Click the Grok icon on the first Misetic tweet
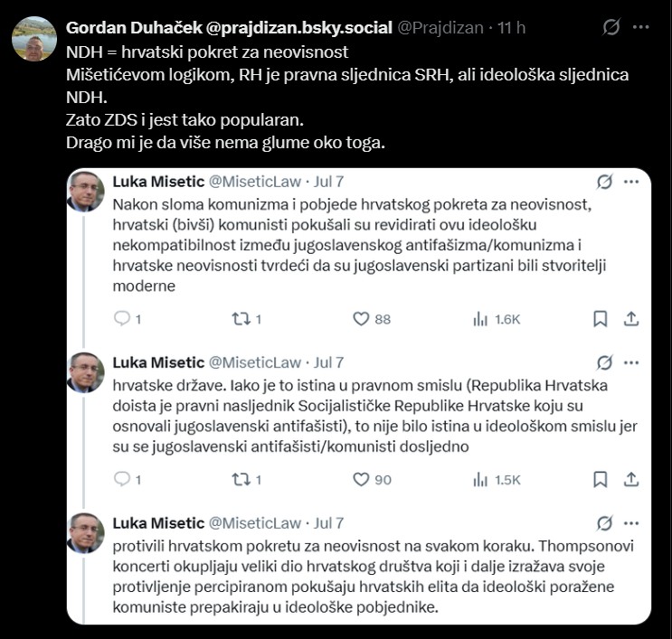Image resolution: width=672 pixels, height=639 pixels. coord(605,182)
